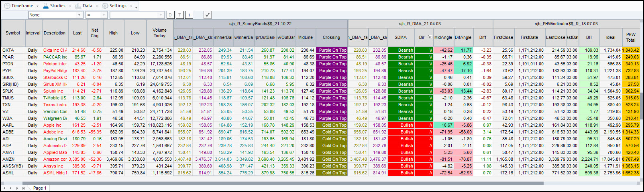Viewport: 644px width, 192px height.
Task: Click AMAT's BH value 95.36
Action: tap(589, 152)
